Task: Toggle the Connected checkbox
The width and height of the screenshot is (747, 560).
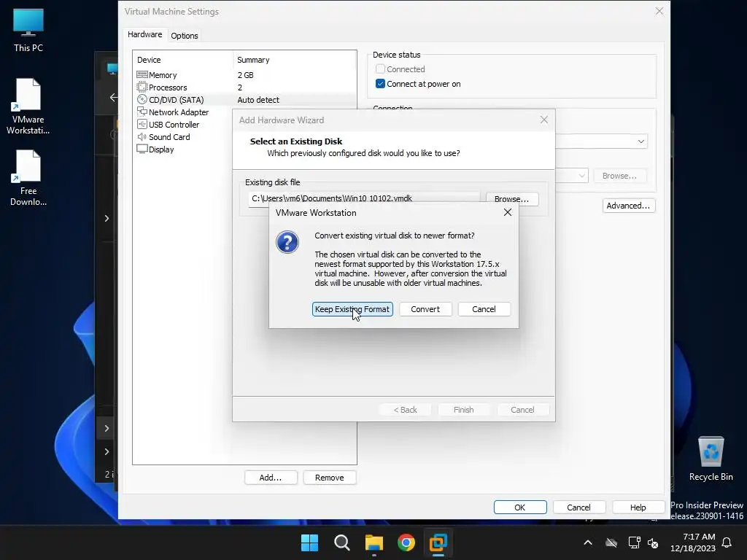Action: tap(380, 69)
